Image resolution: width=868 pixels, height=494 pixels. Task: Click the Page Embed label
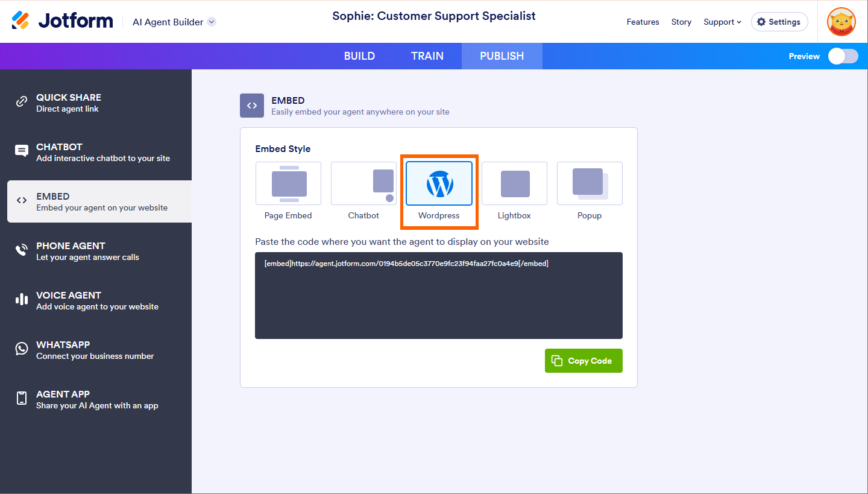click(x=288, y=215)
